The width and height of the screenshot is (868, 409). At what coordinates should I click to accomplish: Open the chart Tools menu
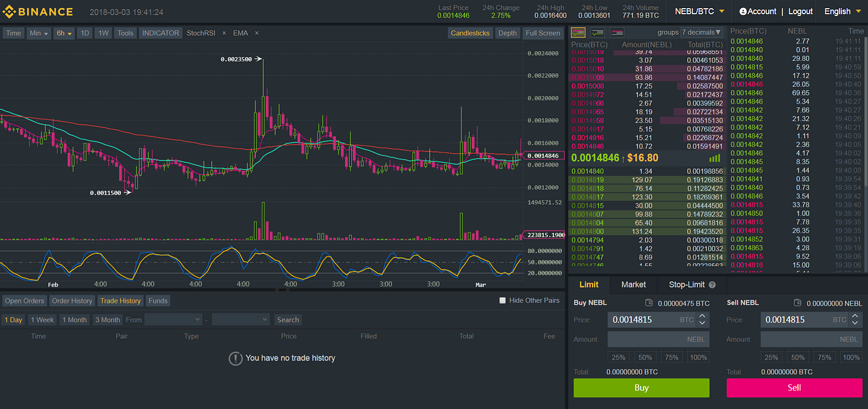click(x=125, y=33)
